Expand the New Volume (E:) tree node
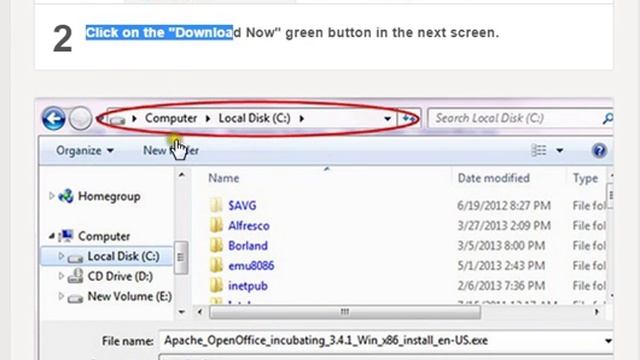Viewport: 640px width, 360px height. coord(61,296)
